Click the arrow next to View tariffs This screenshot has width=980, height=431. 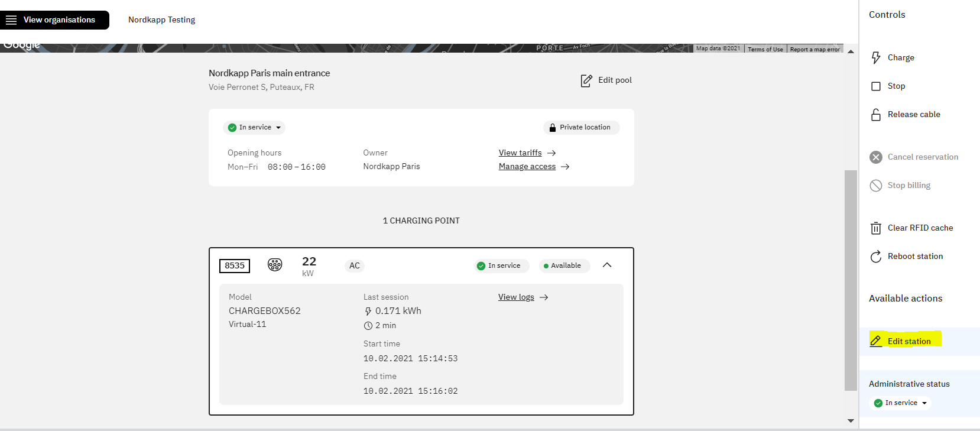click(x=551, y=153)
